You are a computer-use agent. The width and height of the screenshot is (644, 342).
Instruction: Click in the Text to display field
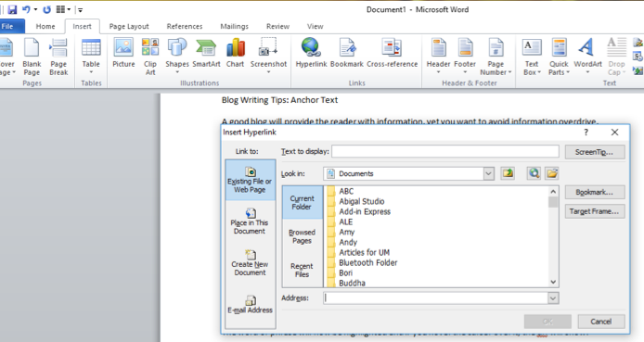tap(445, 151)
